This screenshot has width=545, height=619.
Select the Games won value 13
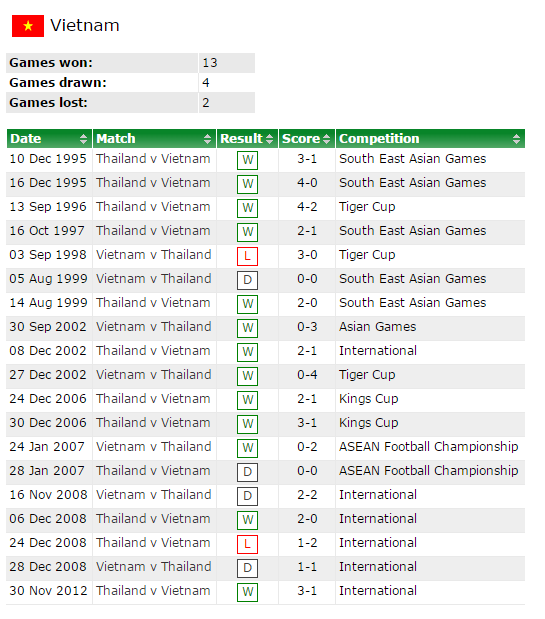210,63
